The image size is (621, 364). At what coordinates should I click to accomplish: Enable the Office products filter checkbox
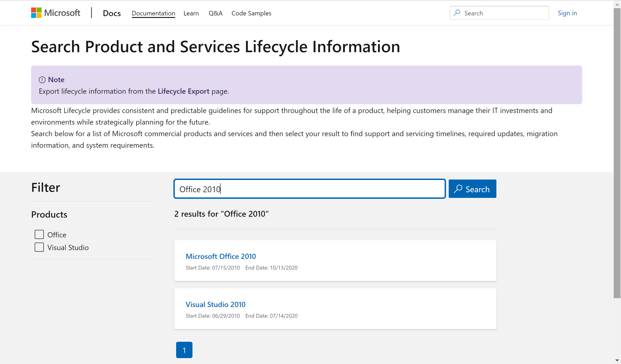[x=39, y=234]
